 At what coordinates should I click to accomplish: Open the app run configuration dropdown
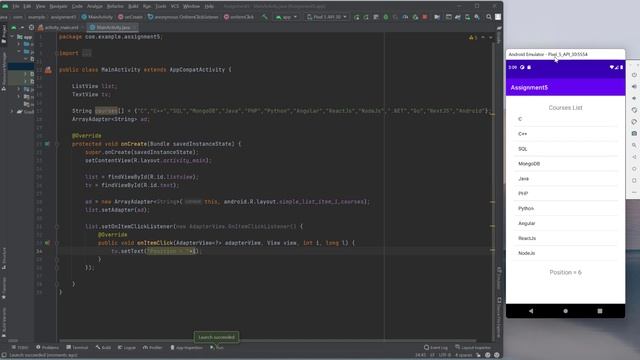(x=286, y=17)
